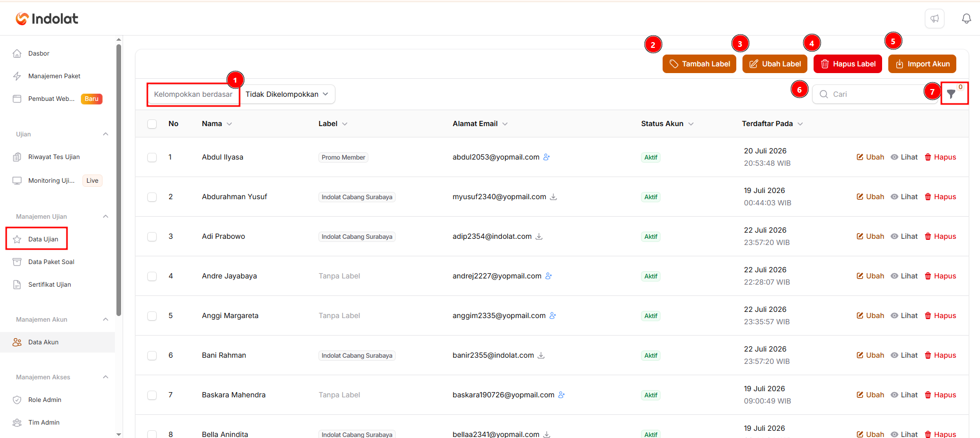Check the box for Abdurahman Yusuf
Screen dimensions: 980x438
click(152, 197)
